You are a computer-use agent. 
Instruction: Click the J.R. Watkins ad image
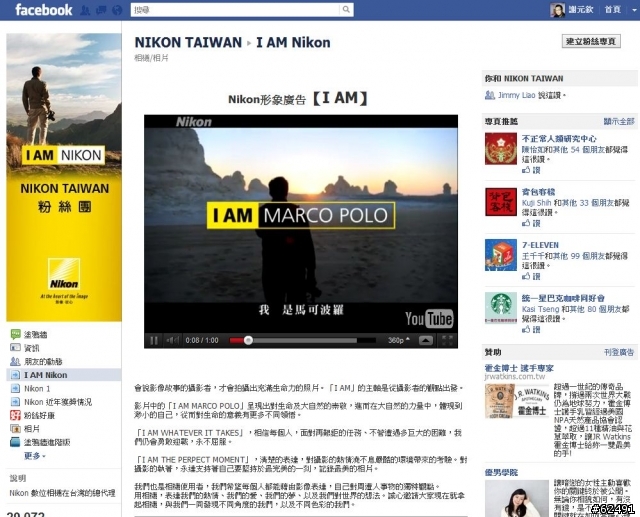[517, 402]
